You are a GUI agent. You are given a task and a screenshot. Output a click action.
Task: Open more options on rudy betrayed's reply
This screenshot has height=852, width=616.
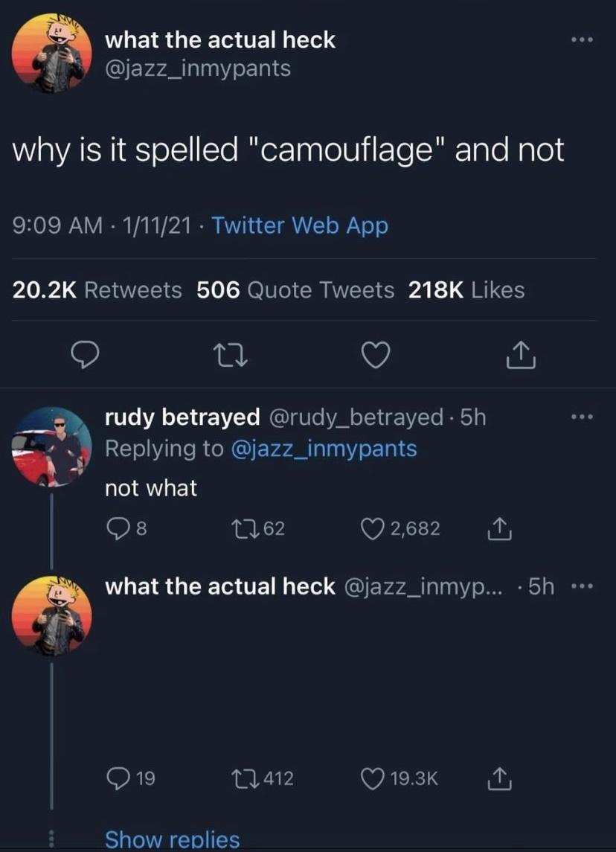583,417
